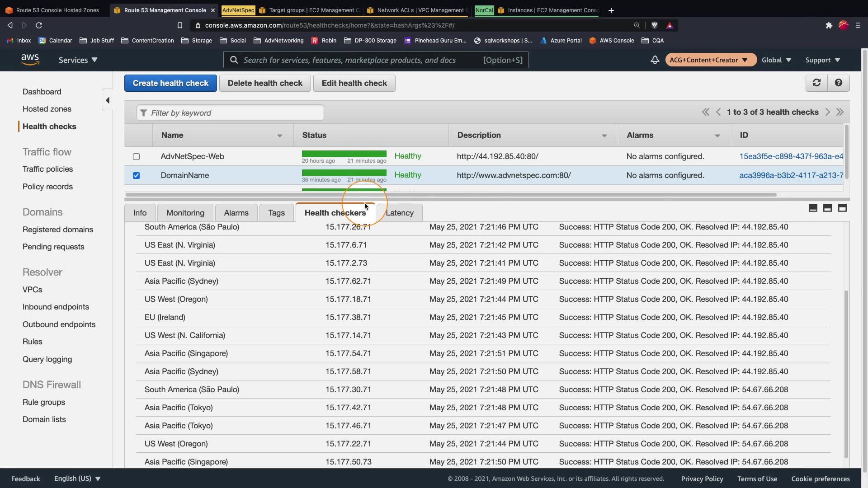Open the Latency tab
This screenshot has height=488, width=868.
[x=400, y=213]
